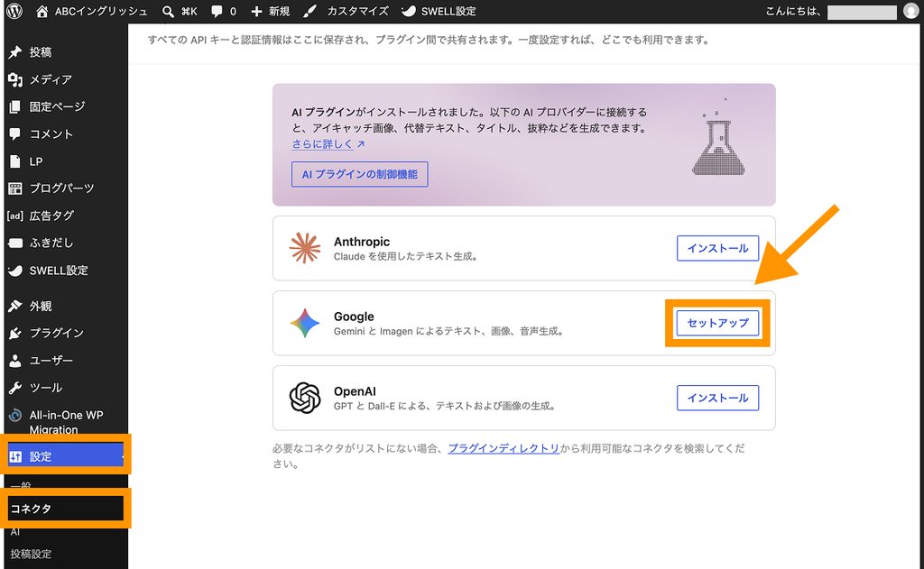Click the Google heading text

pos(354,317)
